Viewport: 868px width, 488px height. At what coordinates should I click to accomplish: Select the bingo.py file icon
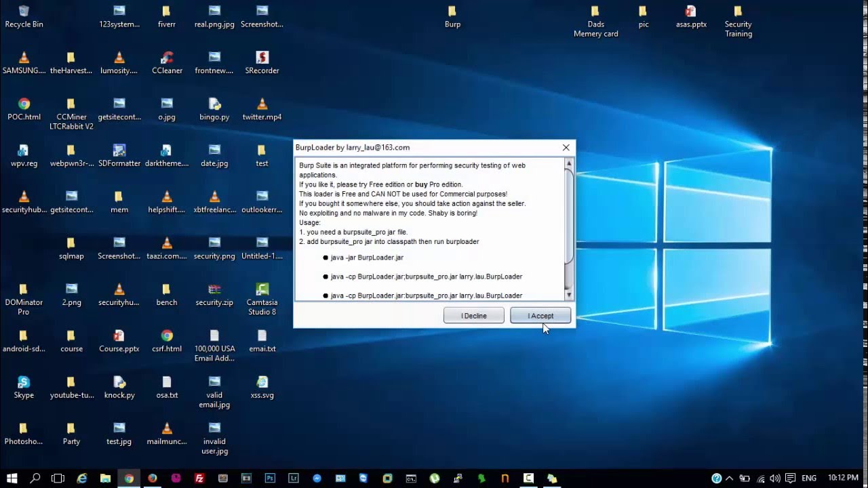click(x=214, y=110)
